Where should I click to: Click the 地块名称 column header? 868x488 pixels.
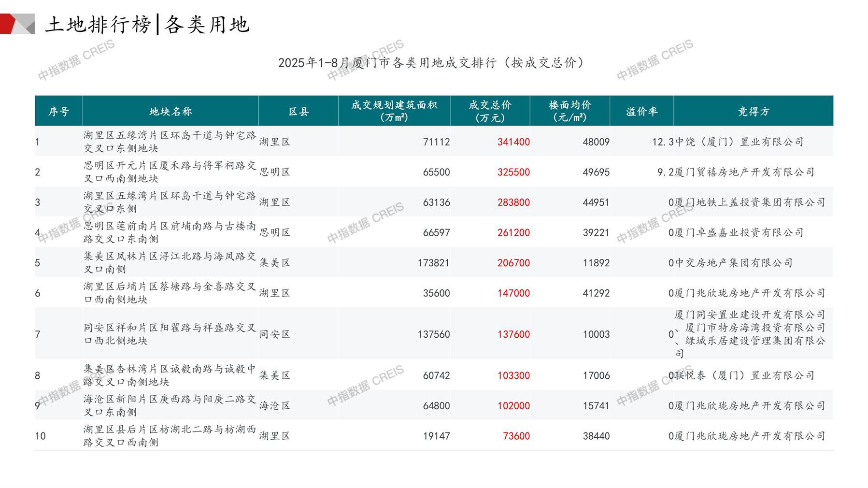tap(171, 112)
